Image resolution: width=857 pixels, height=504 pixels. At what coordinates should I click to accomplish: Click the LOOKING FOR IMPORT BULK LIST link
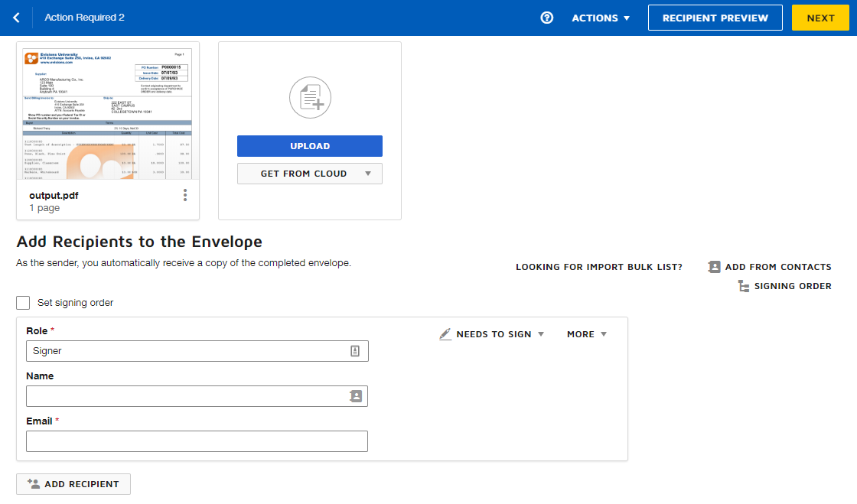[x=599, y=267]
